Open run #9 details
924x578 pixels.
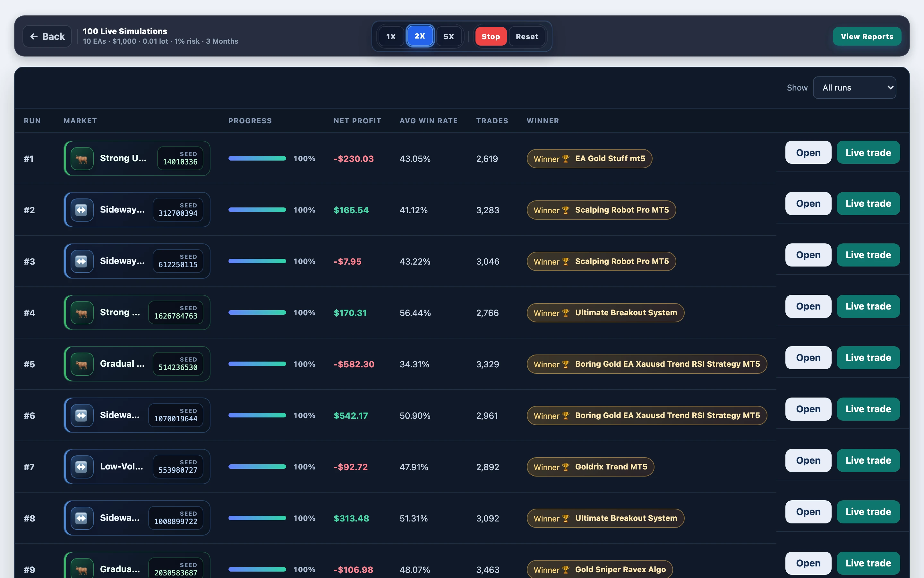click(x=808, y=563)
